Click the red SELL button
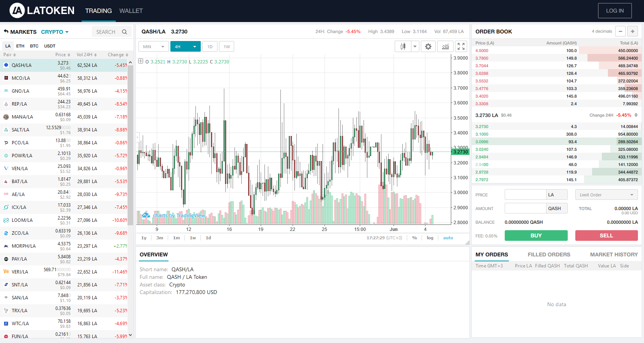 pos(606,236)
